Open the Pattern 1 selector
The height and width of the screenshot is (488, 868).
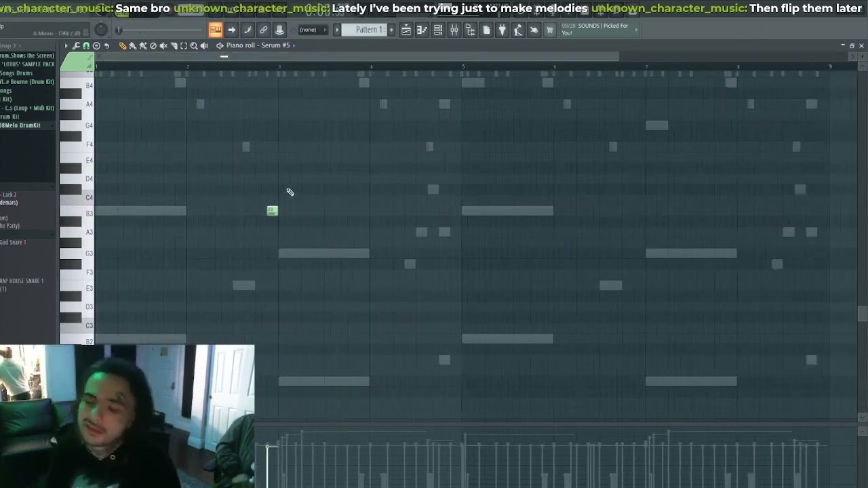click(363, 30)
